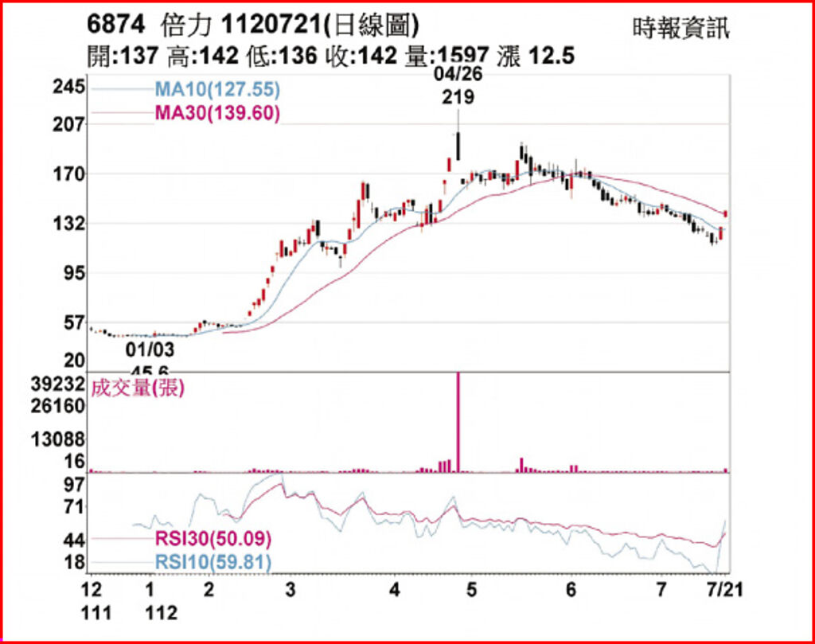
Task: Select the RSI30(50.09) legend label
Action: 213,540
